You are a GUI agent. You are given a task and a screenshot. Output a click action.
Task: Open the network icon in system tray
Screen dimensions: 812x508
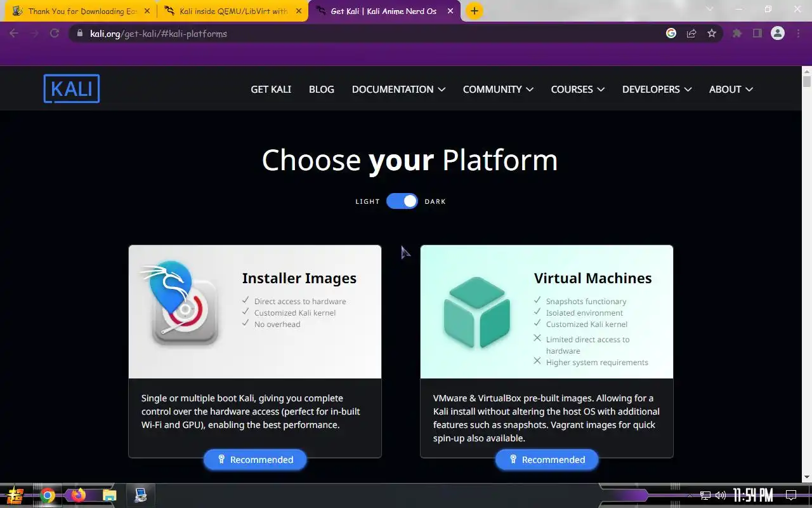click(705, 495)
